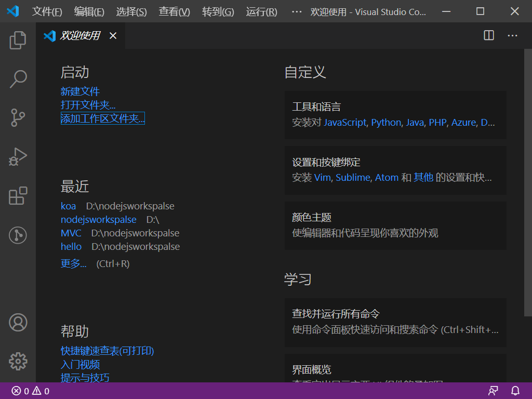
Task: Open 快捷键速查表(可打印) link
Action: (107, 351)
